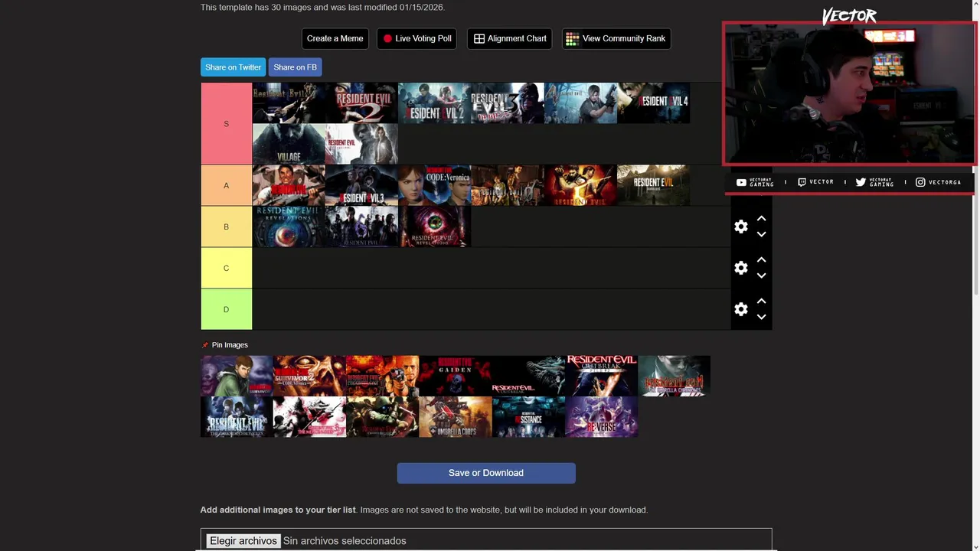Image resolution: width=980 pixels, height=551 pixels.
Task: Click the red Live Voting Poll dot
Action: 387,38
